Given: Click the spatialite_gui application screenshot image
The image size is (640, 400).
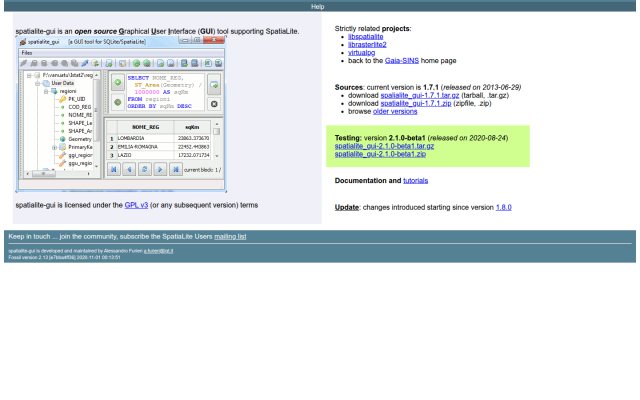Looking at the screenshot, I should 121,114.
